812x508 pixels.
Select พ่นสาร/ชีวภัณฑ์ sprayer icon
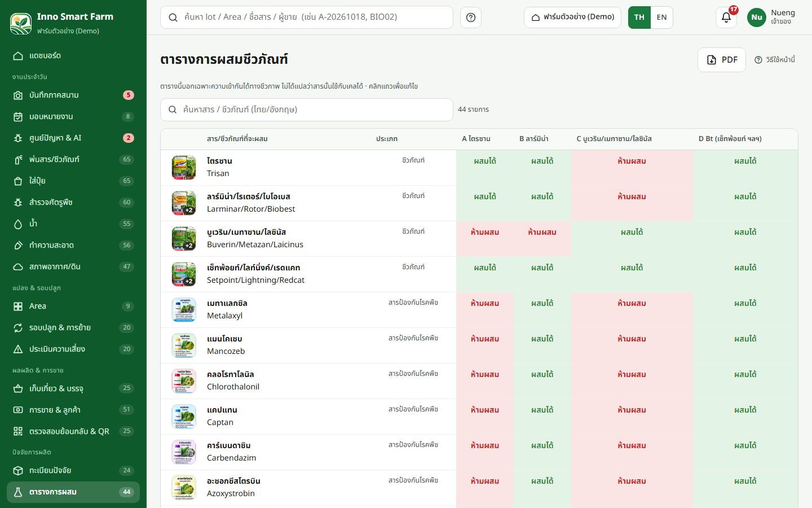point(18,160)
